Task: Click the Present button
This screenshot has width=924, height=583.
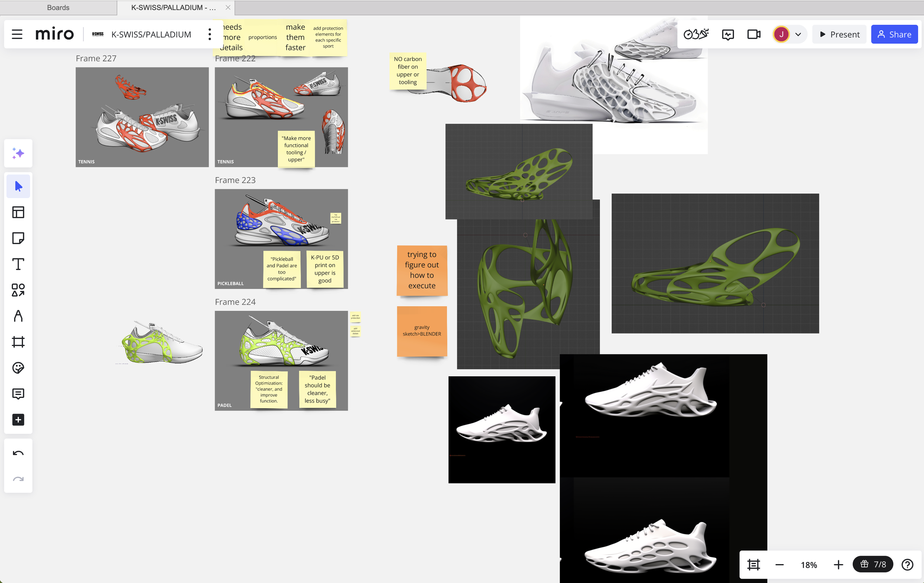Action: [x=839, y=34]
